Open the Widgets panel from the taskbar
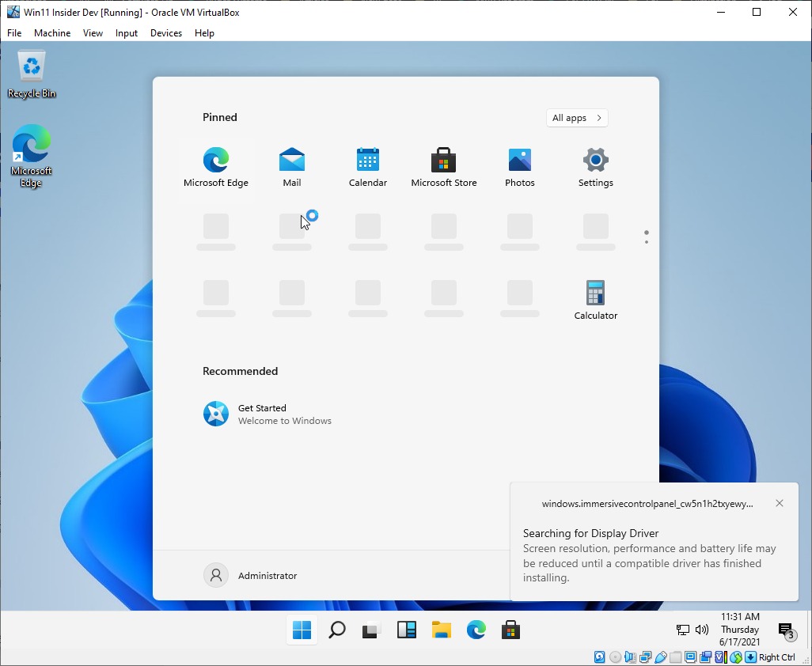Viewport: 812px width, 666px height. [407, 630]
